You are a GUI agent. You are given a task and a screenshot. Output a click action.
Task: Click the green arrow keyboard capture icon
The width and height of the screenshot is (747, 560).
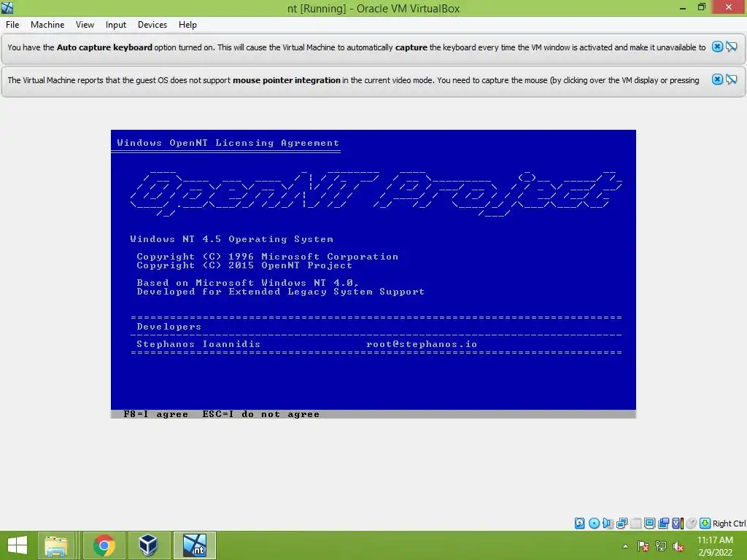(x=705, y=524)
